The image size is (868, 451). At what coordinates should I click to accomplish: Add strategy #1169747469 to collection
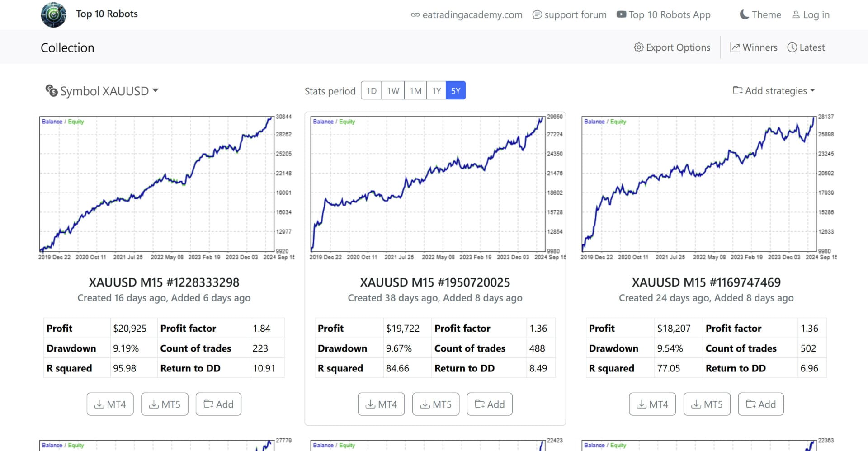coord(761,404)
